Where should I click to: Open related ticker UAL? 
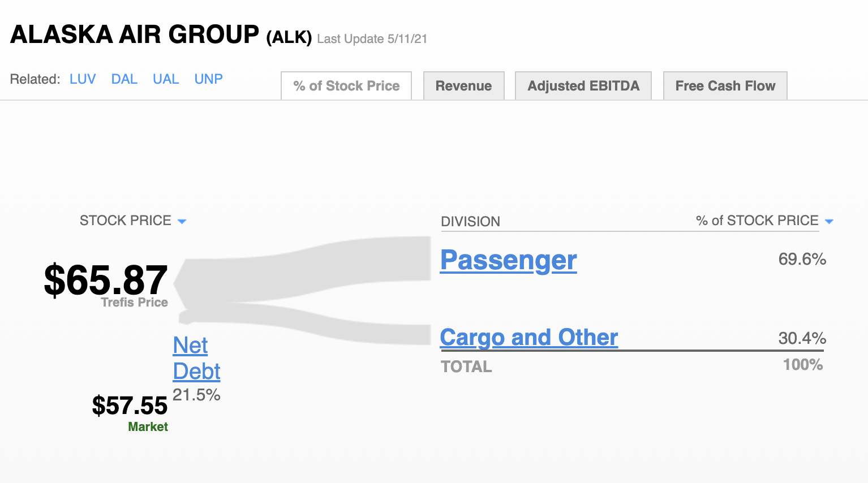(166, 79)
